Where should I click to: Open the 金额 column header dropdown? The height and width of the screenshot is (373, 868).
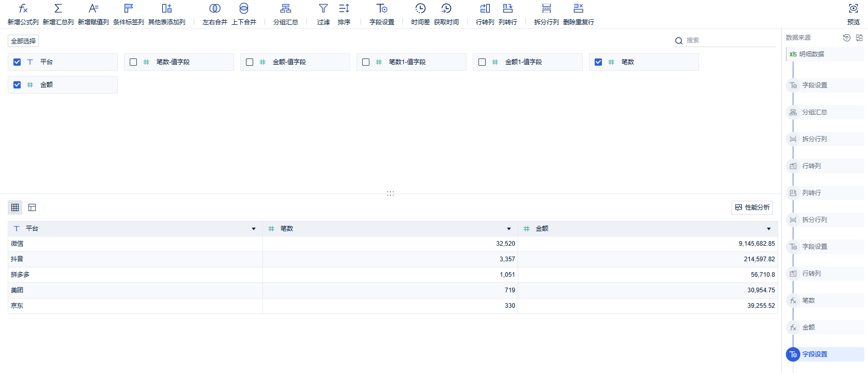pyautogui.click(x=769, y=229)
